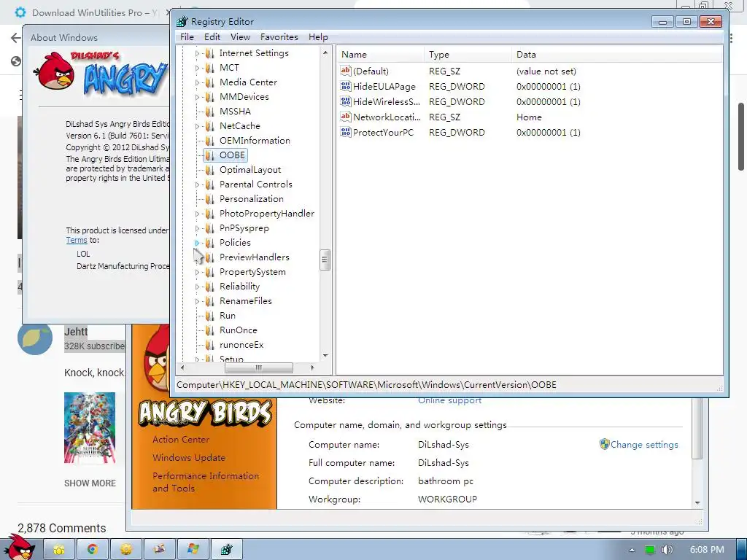Expand the PhotoPropertyHandler key

click(x=197, y=214)
